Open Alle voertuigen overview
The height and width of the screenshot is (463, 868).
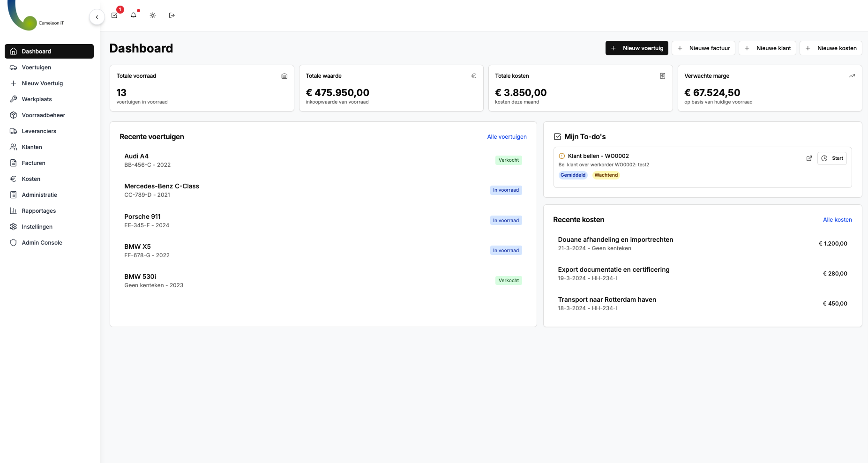click(x=507, y=136)
